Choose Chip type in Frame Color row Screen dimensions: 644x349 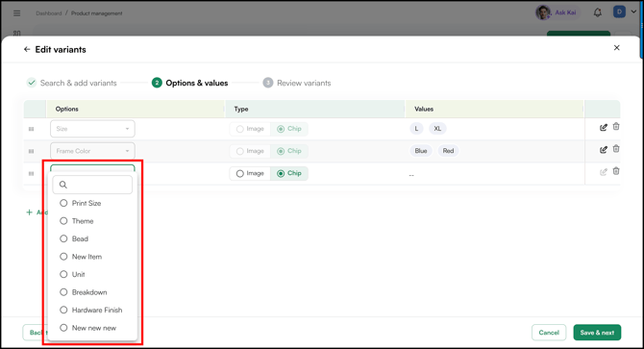pos(289,151)
